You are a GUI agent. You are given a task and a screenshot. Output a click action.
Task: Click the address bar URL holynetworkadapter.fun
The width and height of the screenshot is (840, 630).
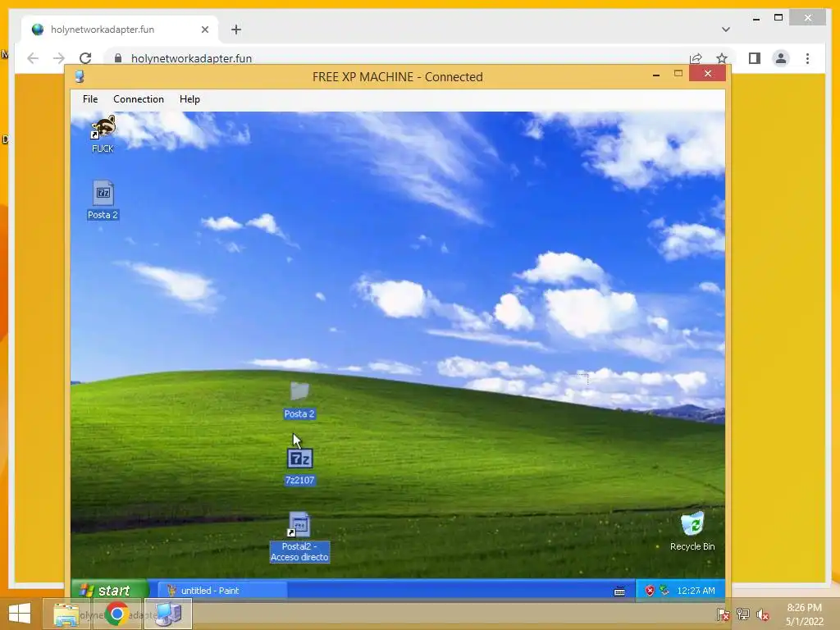191,58
